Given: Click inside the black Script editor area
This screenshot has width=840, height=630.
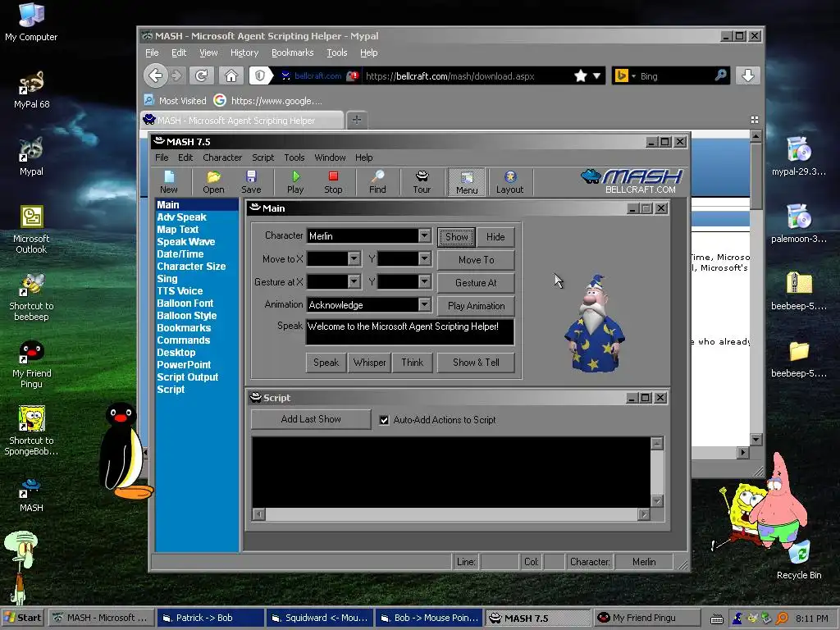Looking at the screenshot, I should (x=451, y=472).
